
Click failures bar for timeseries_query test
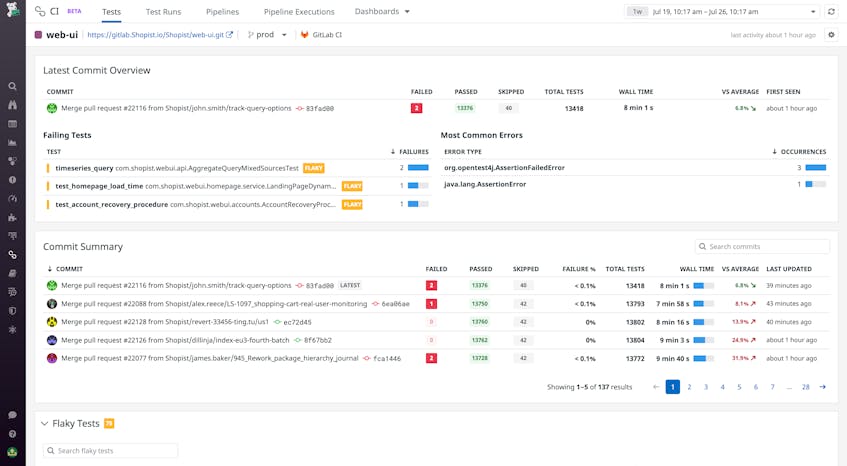pyautogui.click(x=418, y=168)
